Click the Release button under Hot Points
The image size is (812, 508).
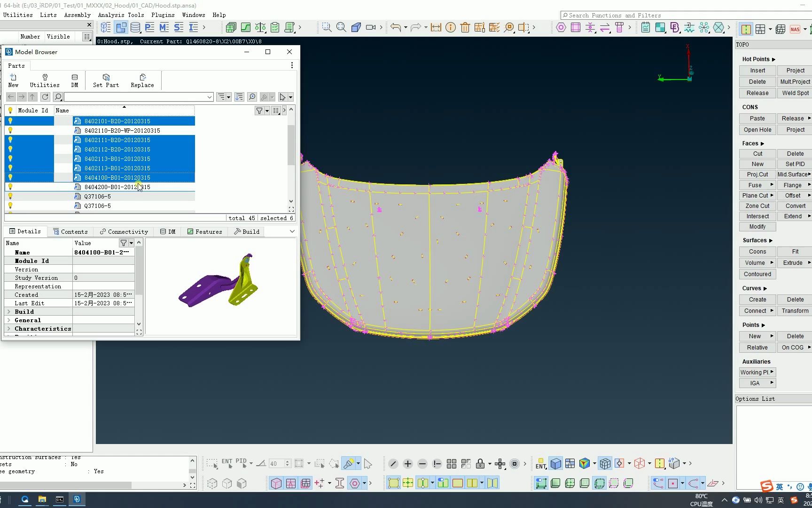[x=757, y=93]
